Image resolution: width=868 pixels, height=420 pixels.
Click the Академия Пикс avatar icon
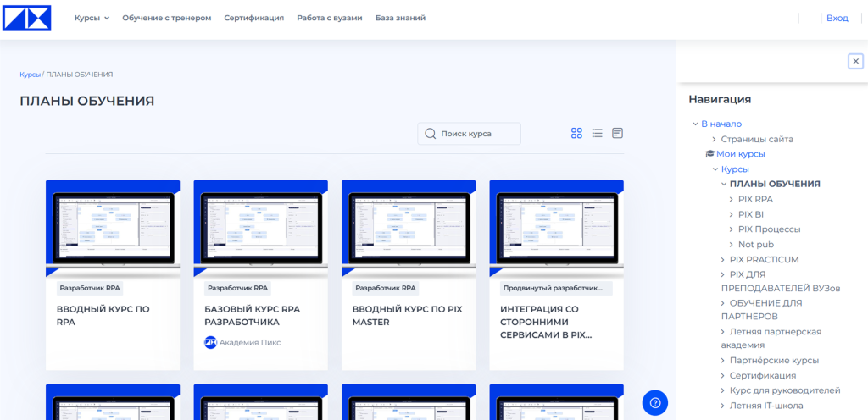click(x=210, y=342)
